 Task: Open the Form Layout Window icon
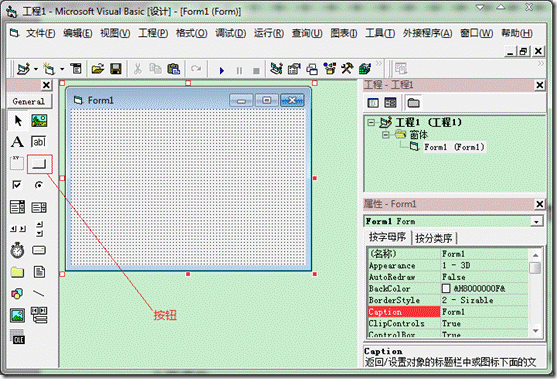click(x=312, y=69)
